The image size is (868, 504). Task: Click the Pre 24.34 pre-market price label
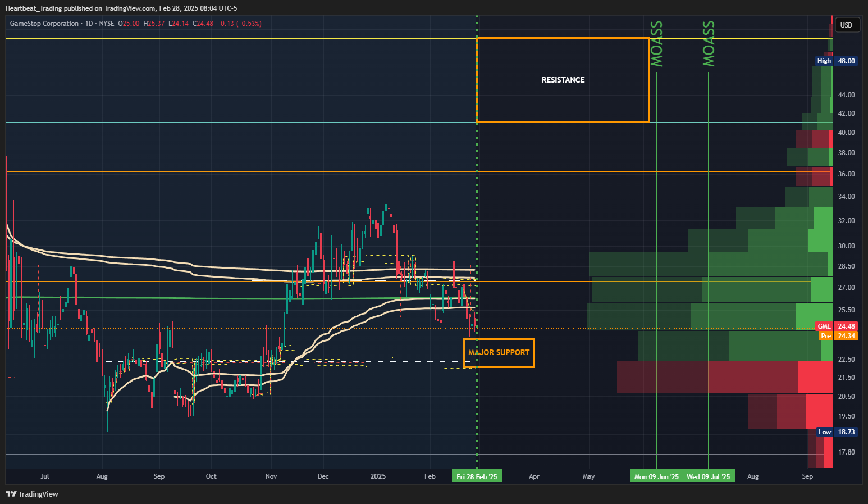[837, 336]
